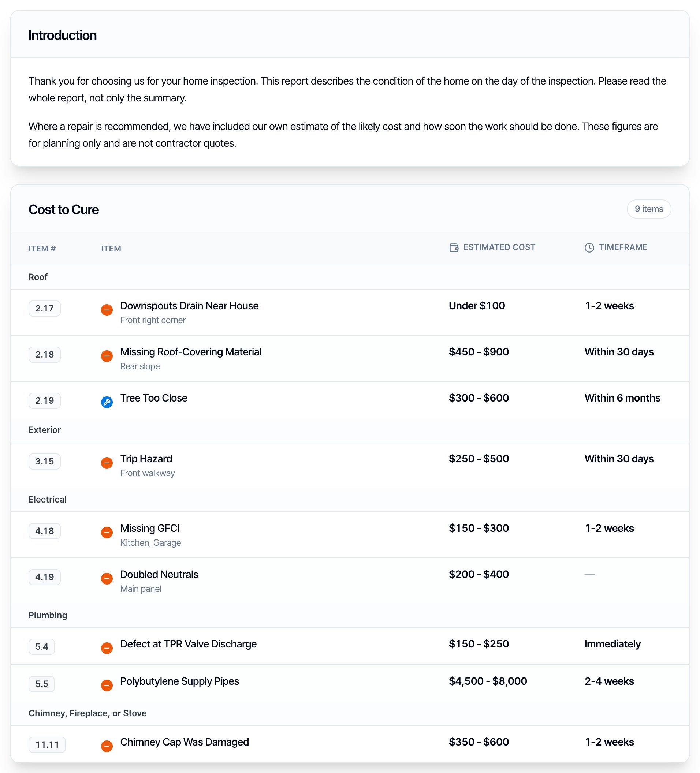The height and width of the screenshot is (773, 700).
Task: Click the orange icon beside Doubled Neutrals
Action: (x=107, y=578)
